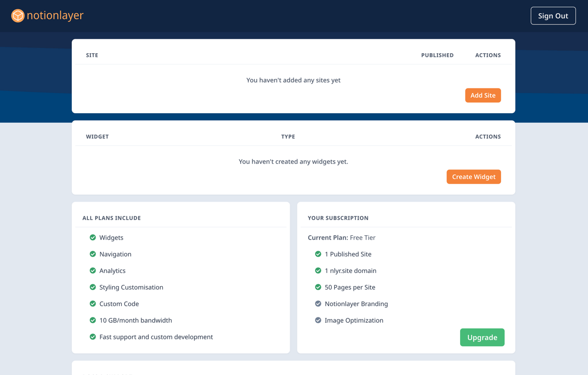The width and height of the screenshot is (588, 375).
Task: Click the Notionlayer cube logo icon
Action: pyautogui.click(x=18, y=16)
